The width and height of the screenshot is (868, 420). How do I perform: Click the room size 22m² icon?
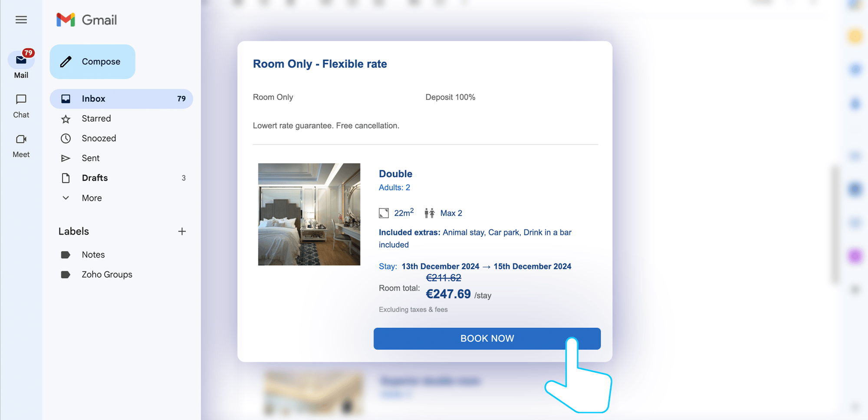(x=384, y=213)
